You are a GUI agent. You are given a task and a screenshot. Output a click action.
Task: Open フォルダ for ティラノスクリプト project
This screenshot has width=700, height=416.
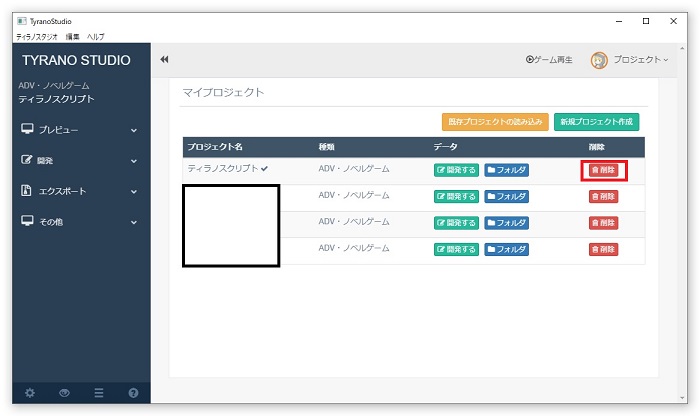click(507, 170)
